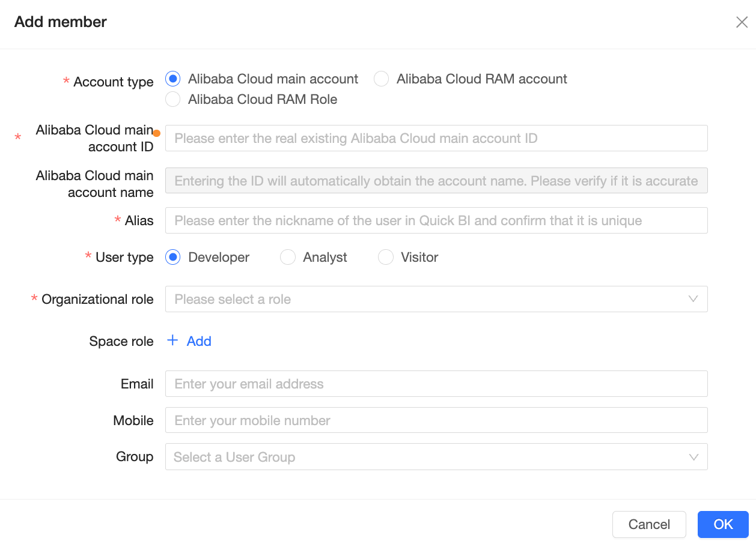Viewport: 756px width, 547px height.
Task: Expand the Organizational role chevron arrow
Action: pos(693,299)
